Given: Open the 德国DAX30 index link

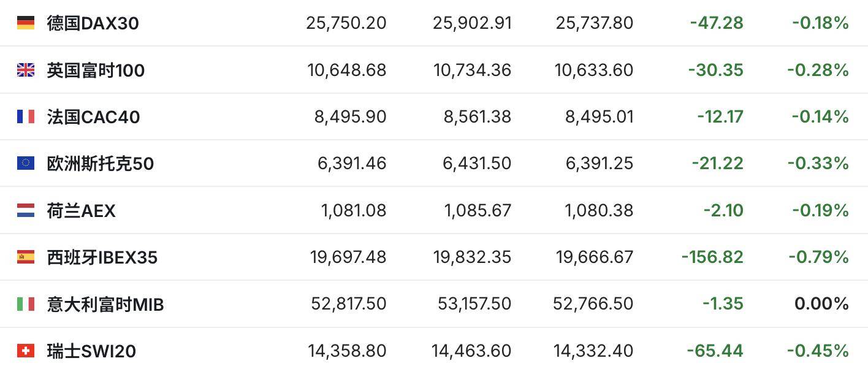Looking at the screenshot, I should point(93,23).
